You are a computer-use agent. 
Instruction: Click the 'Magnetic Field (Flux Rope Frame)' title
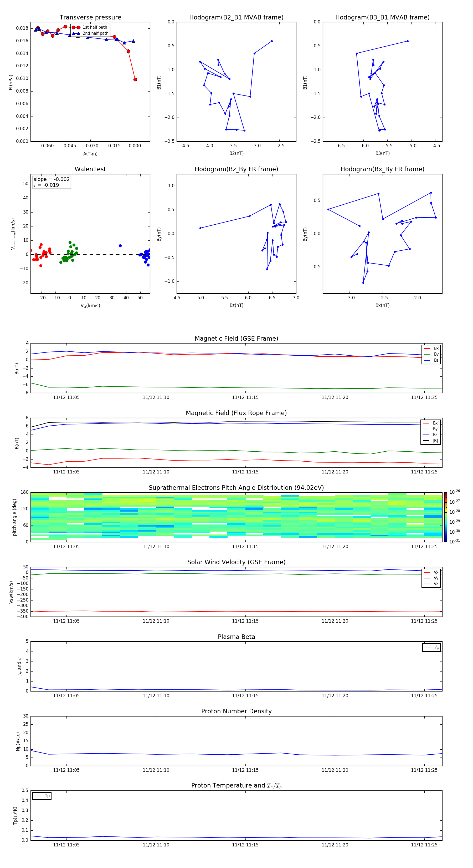[236, 413]
